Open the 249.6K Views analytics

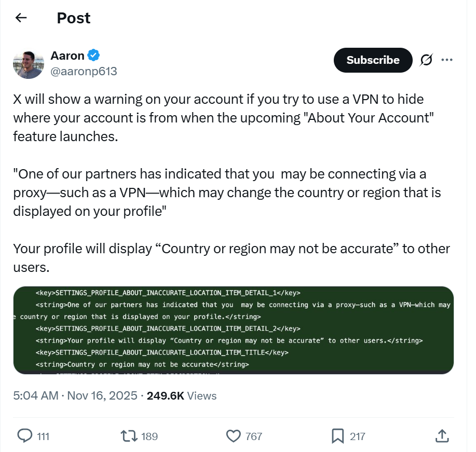click(x=182, y=396)
